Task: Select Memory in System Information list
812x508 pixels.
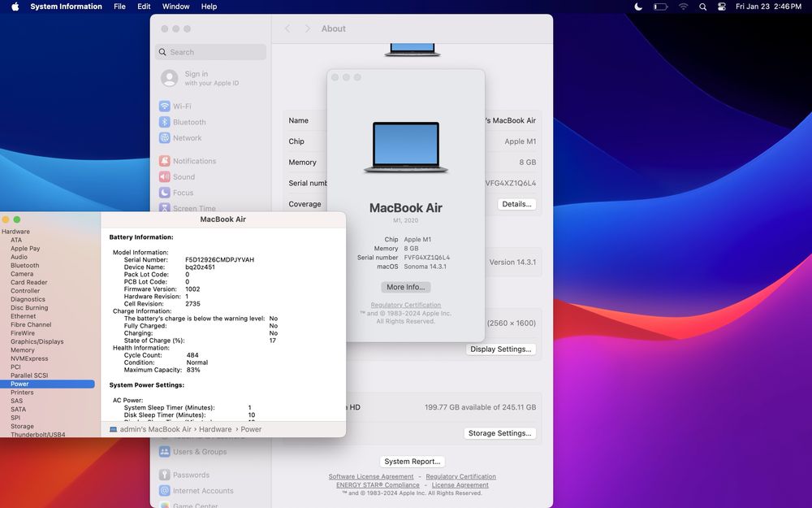Action: click(x=22, y=350)
